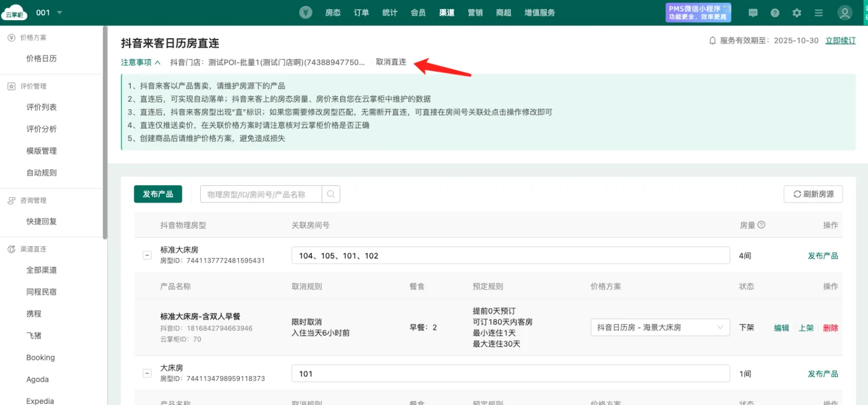The width and height of the screenshot is (868, 405).
Task: Click the service expiry bell icon
Action: coord(713,41)
